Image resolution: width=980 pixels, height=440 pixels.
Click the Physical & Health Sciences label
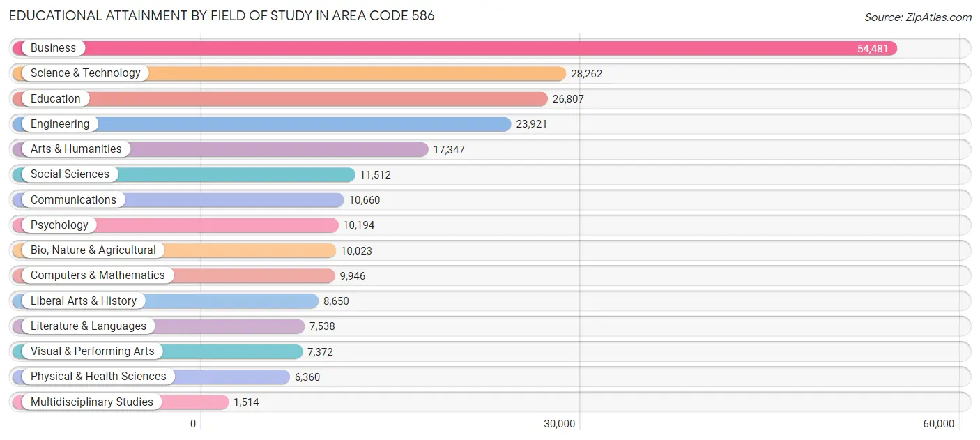[98, 376]
